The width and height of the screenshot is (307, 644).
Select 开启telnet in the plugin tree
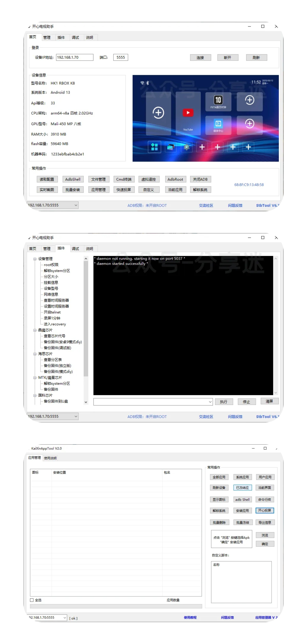pos(52,312)
